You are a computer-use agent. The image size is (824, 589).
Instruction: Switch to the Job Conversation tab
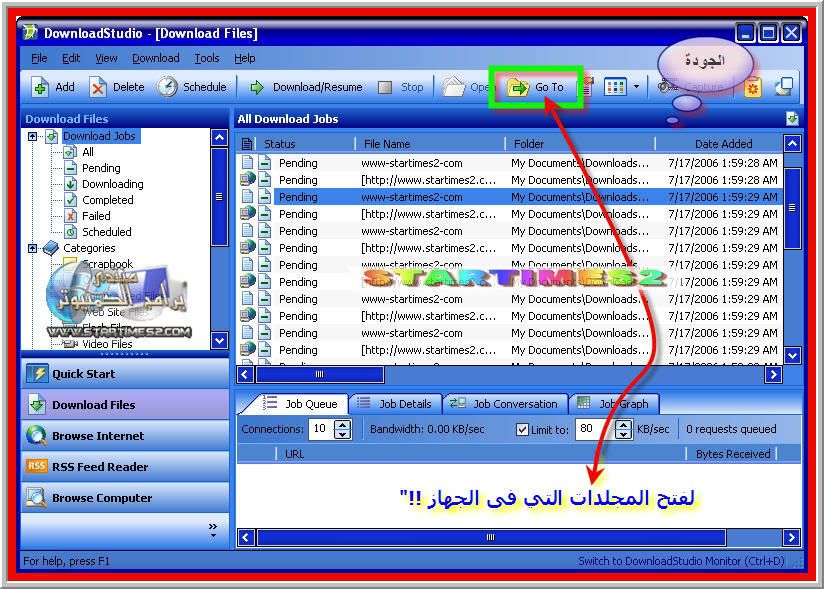(x=506, y=404)
